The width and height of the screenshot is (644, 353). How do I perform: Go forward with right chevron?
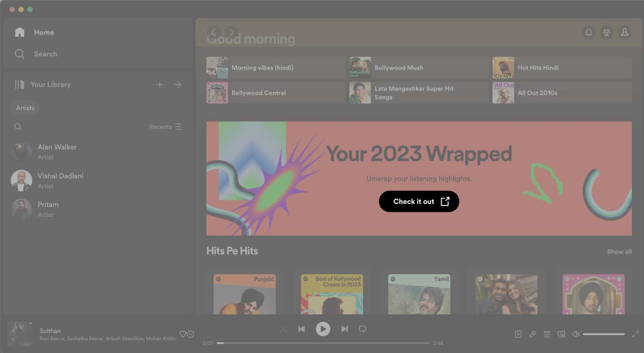[x=232, y=32]
